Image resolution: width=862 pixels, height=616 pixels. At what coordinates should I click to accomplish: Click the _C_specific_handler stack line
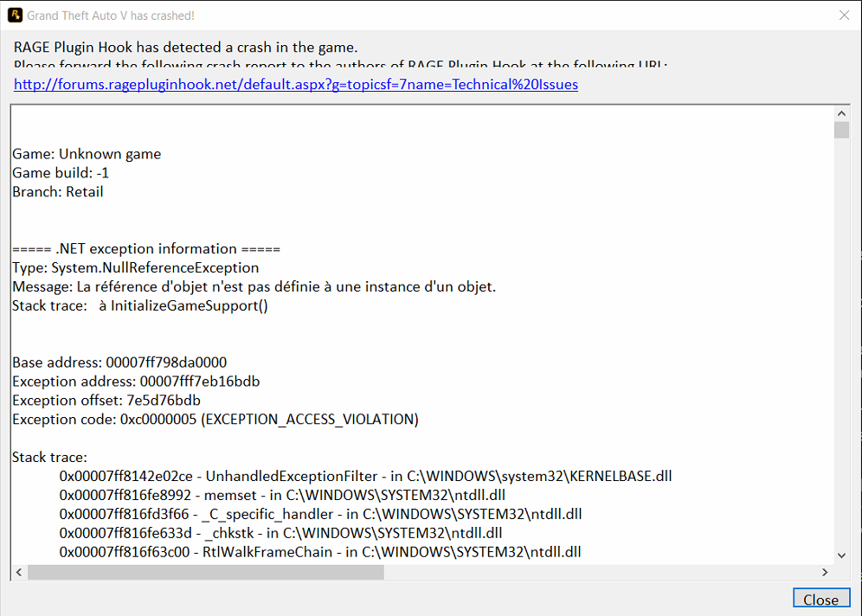pos(320,514)
